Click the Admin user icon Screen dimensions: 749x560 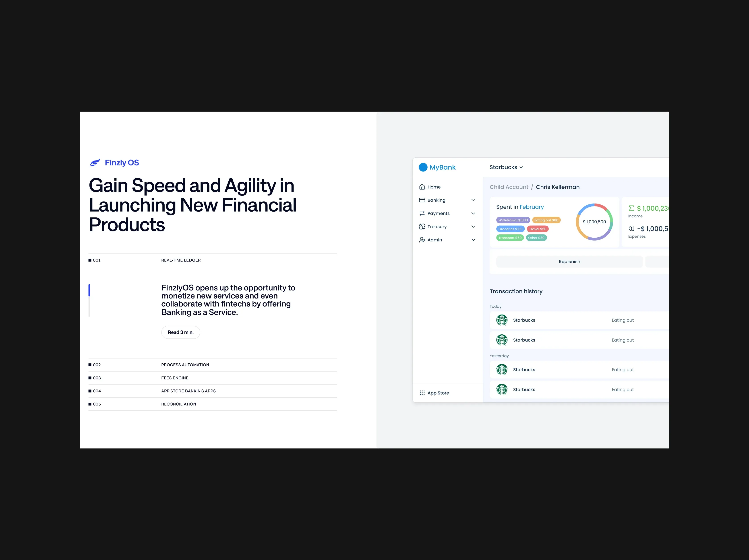(422, 240)
